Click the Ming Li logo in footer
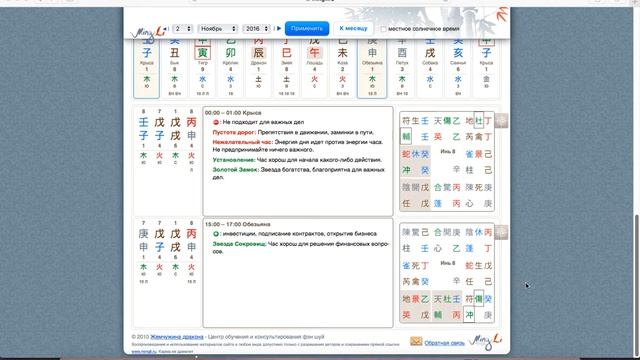The width and height of the screenshot is (640, 360). point(485,341)
